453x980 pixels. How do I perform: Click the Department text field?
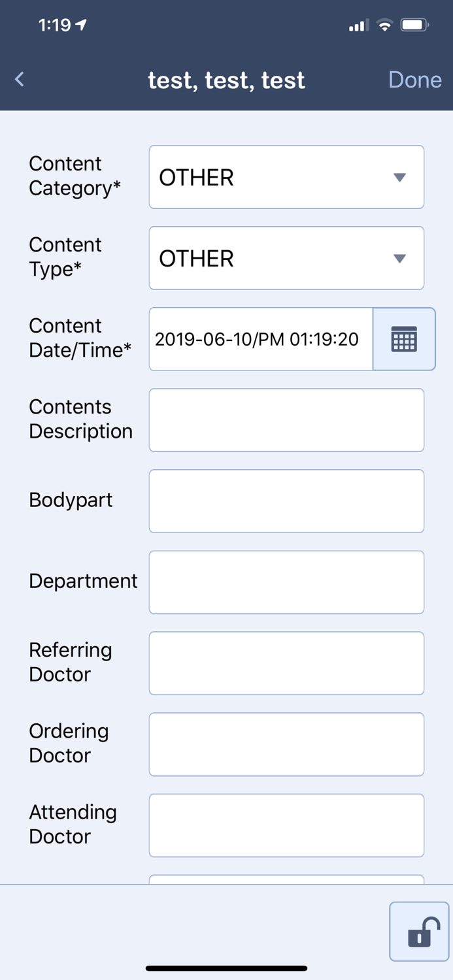(286, 582)
